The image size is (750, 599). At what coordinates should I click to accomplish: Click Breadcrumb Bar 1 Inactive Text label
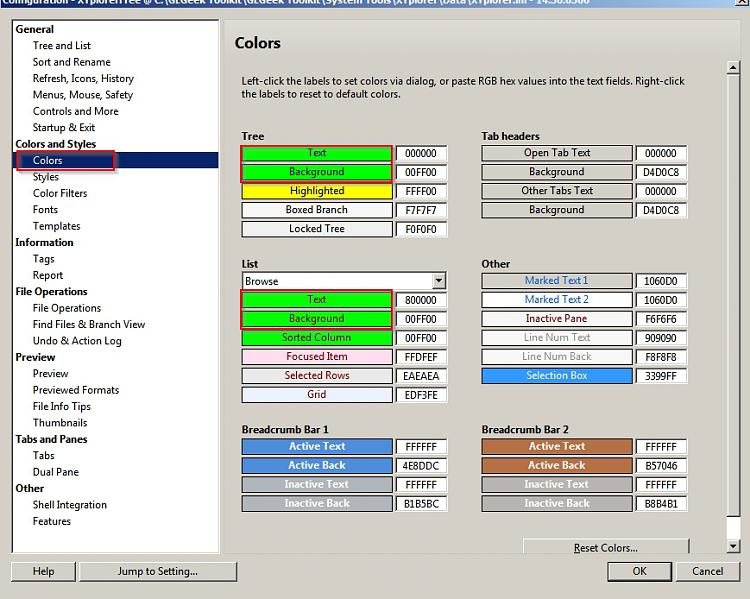tap(317, 484)
